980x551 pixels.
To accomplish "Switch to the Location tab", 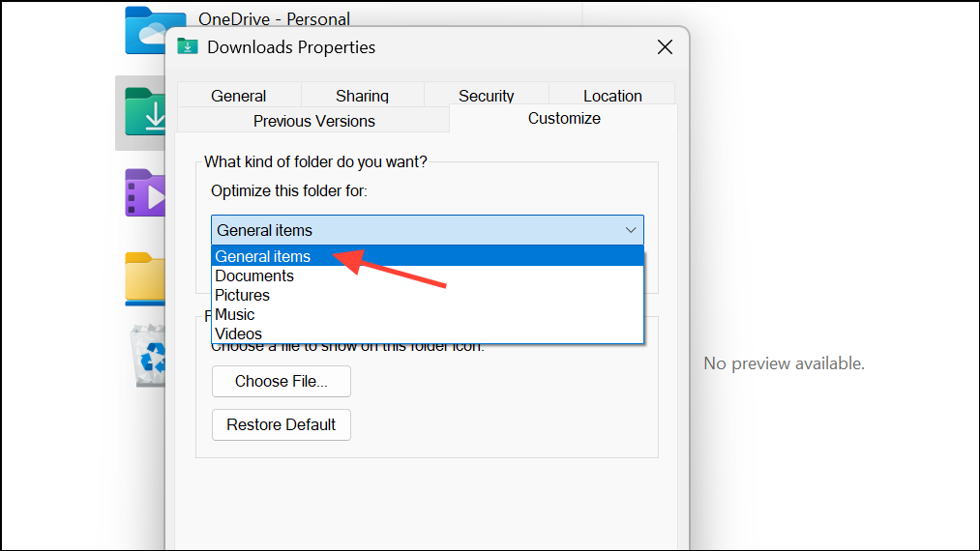I will [x=612, y=96].
